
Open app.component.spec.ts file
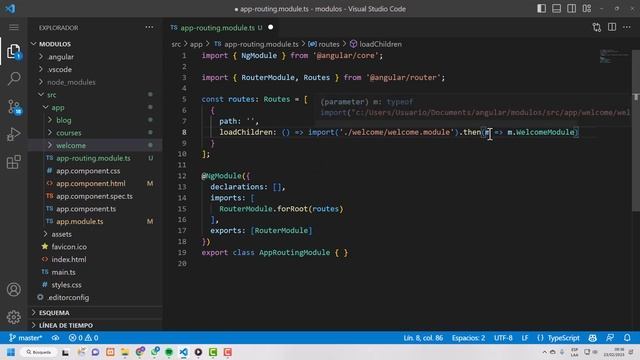(x=95, y=196)
